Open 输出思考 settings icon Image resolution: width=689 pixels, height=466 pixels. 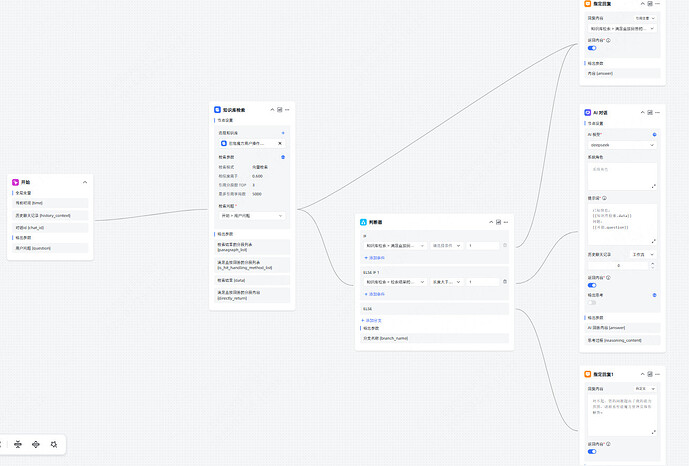click(x=654, y=295)
